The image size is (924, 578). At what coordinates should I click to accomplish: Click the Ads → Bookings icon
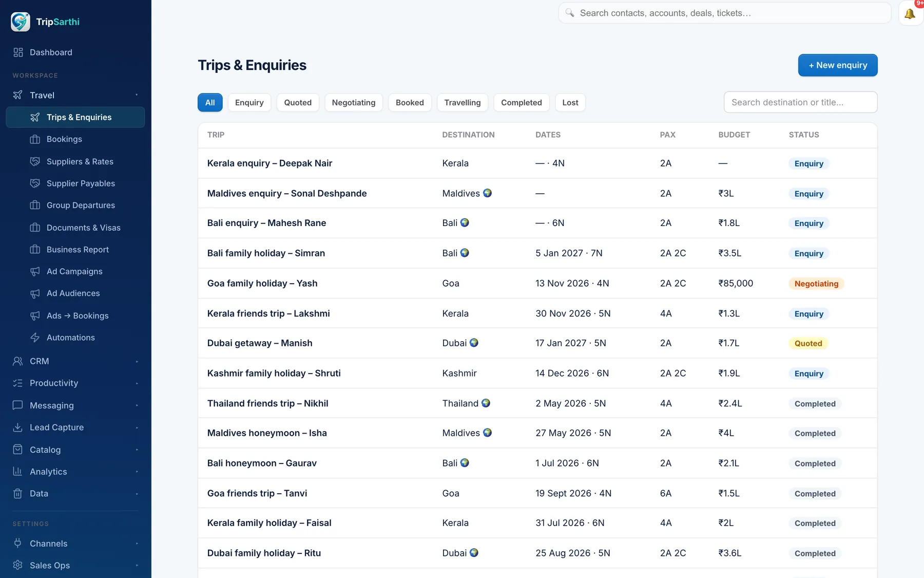click(35, 315)
